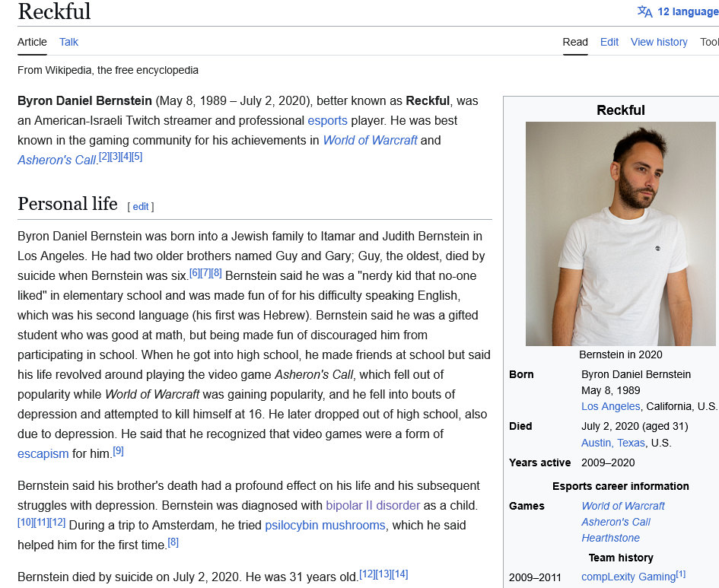Open the Asheron's Call link

click(56, 160)
